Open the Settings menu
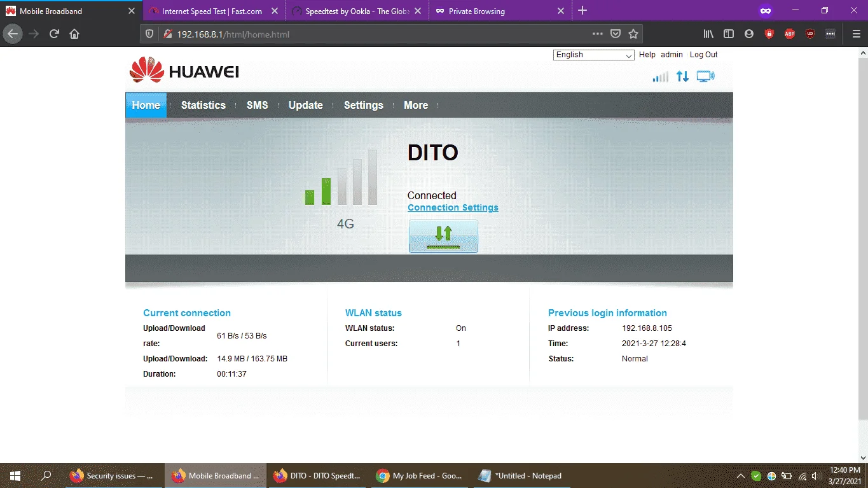 point(364,105)
